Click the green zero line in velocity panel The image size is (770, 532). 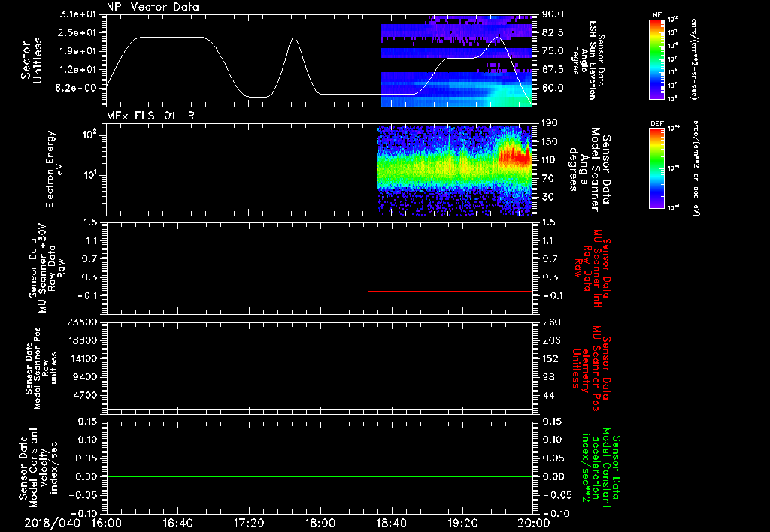click(x=320, y=476)
